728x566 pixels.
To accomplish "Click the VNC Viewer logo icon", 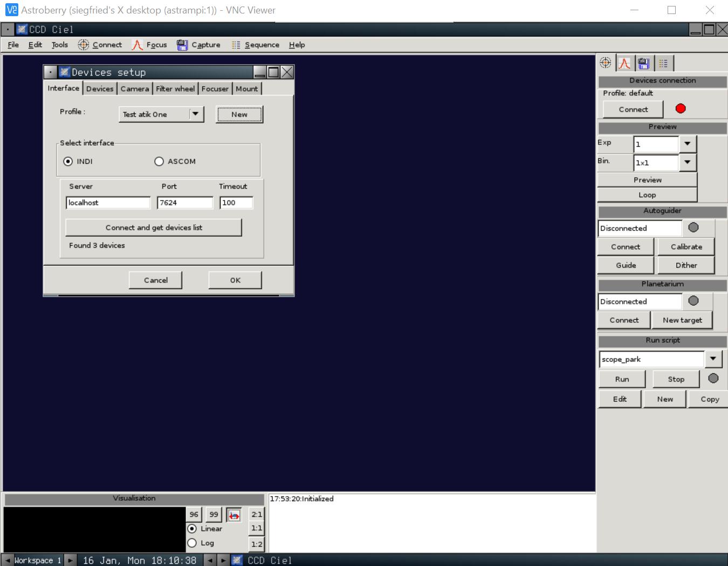I will click(11, 10).
